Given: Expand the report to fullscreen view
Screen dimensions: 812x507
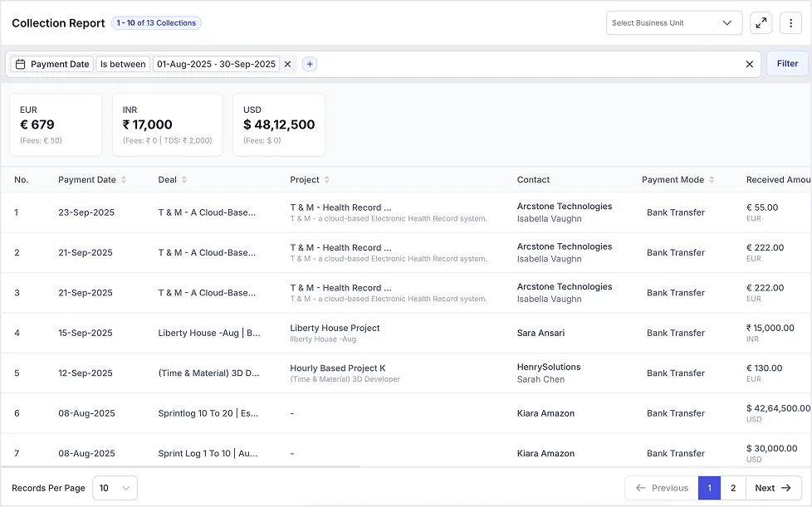Looking at the screenshot, I should (761, 22).
